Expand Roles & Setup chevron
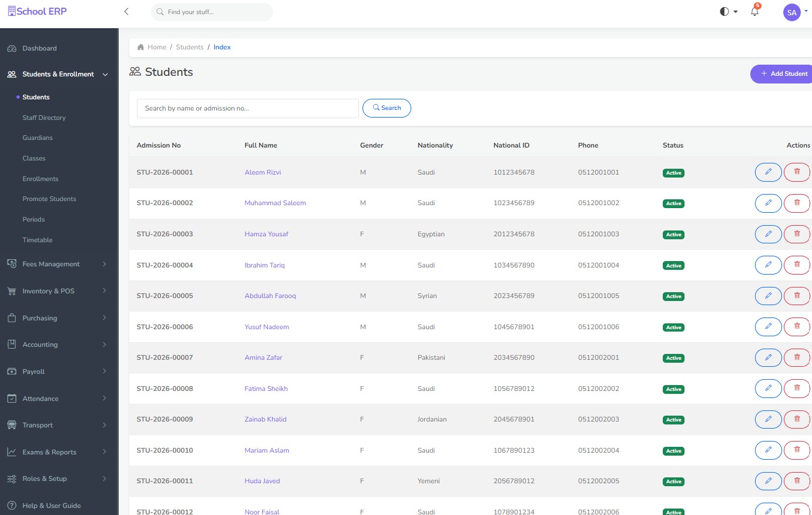 (105, 479)
